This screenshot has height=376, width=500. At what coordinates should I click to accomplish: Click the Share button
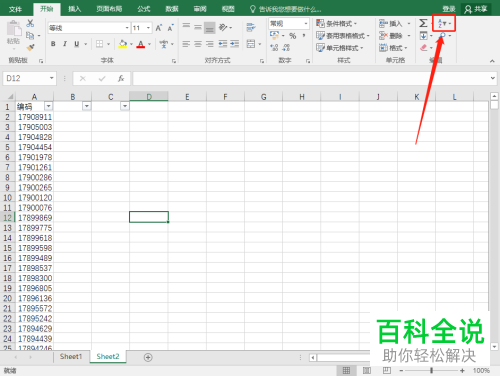tap(476, 9)
